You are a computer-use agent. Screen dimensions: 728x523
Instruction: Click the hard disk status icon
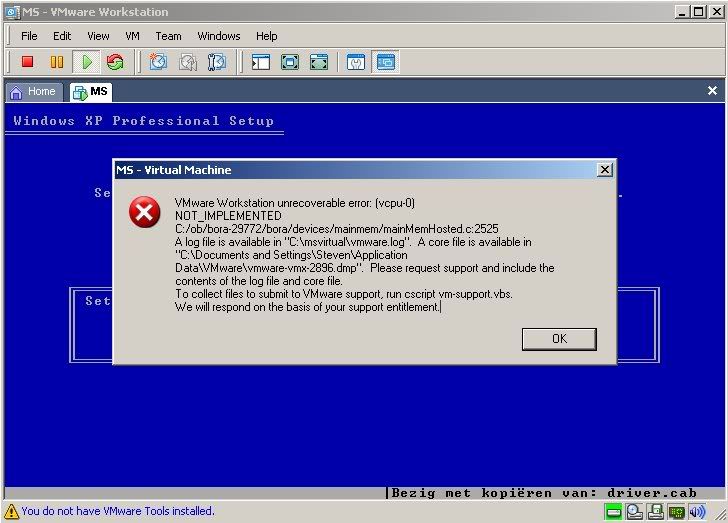tap(613, 513)
